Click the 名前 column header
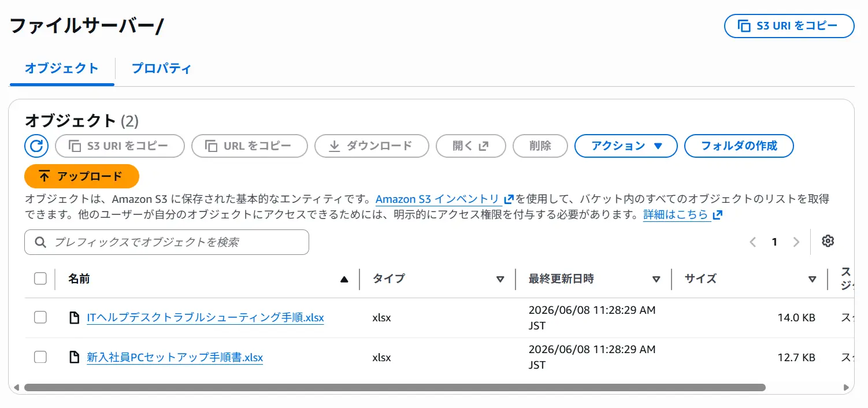The image size is (868, 408). click(79, 279)
